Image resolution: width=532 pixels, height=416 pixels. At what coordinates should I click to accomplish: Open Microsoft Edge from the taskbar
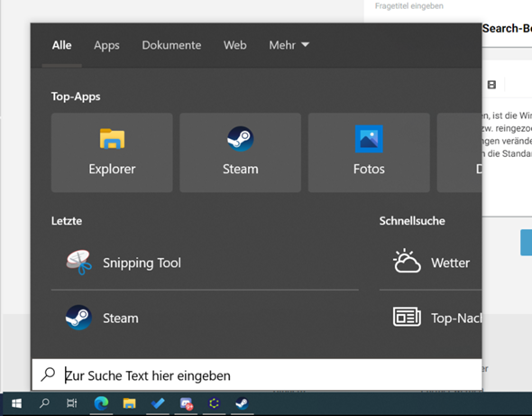coord(101,403)
